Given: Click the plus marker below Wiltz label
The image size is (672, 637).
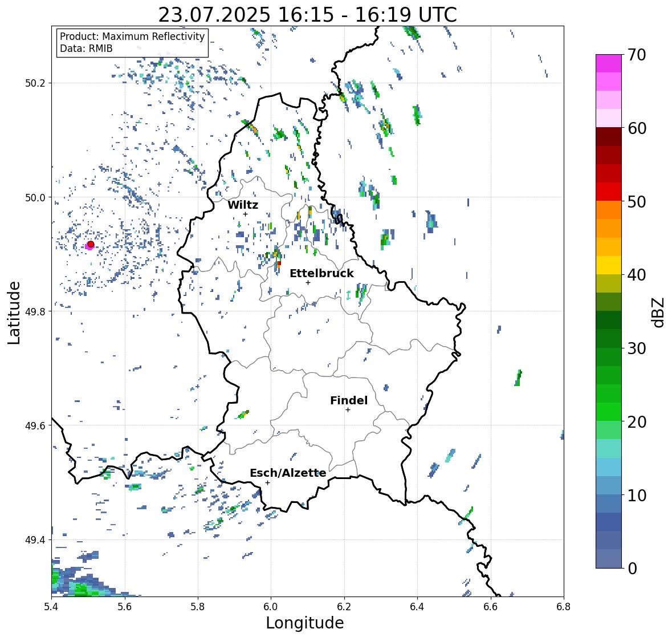Looking at the screenshot, I should point(245,214).
